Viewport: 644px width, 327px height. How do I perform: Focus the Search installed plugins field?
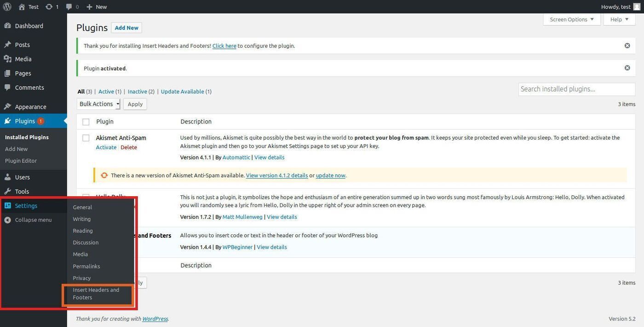tap(576, 89)
